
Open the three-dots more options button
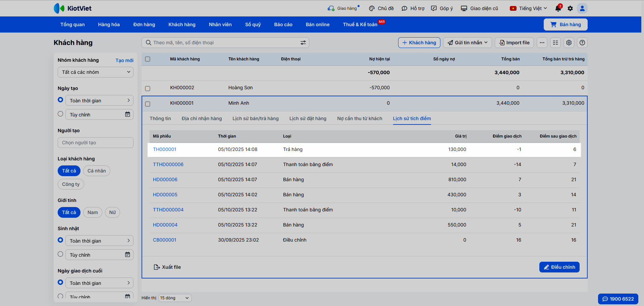click(542, 43)
